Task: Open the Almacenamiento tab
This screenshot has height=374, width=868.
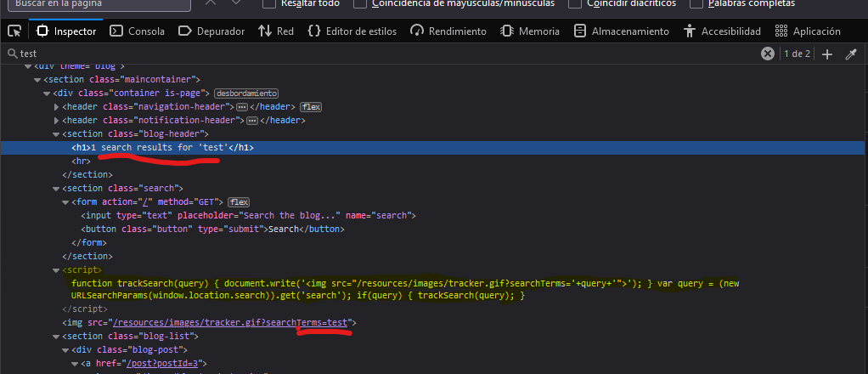Action: [x=622, y=31]
